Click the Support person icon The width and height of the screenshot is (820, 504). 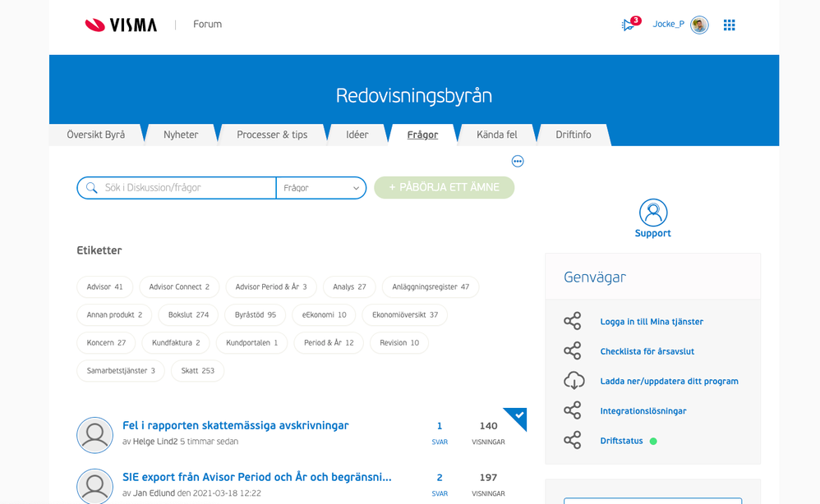653,213
